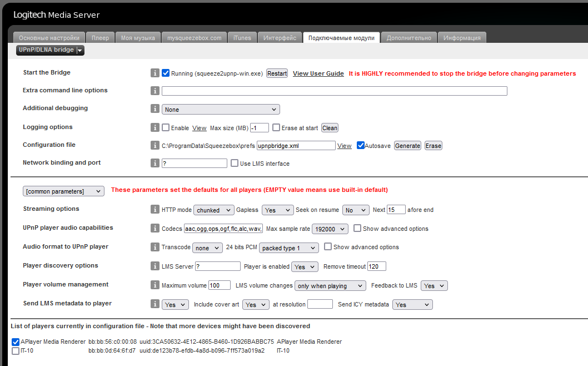Check the IT-10 player checkbox

(x=16, y=351)
